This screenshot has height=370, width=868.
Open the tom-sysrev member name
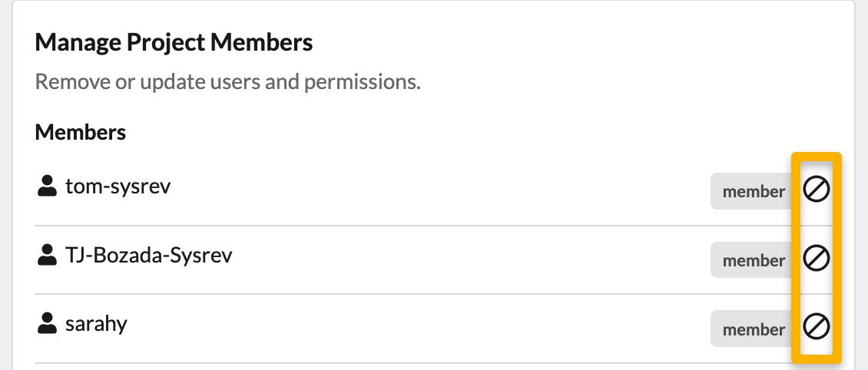click(118, 186)
